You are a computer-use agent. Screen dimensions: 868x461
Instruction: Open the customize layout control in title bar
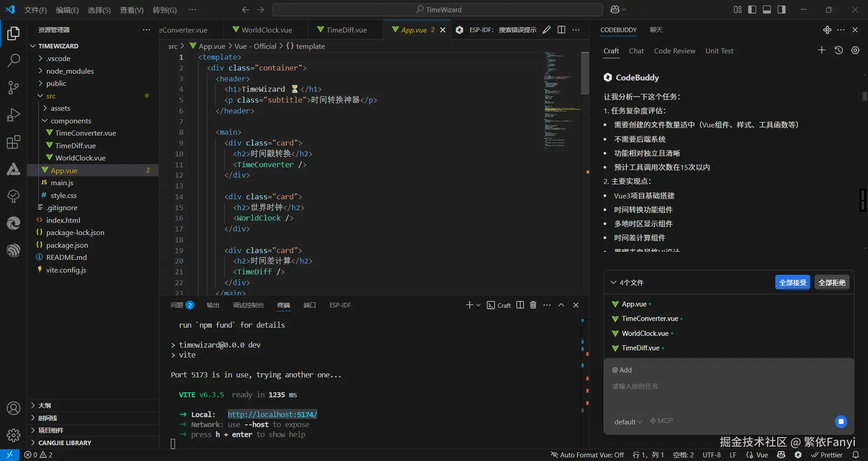tap(738, 9)
